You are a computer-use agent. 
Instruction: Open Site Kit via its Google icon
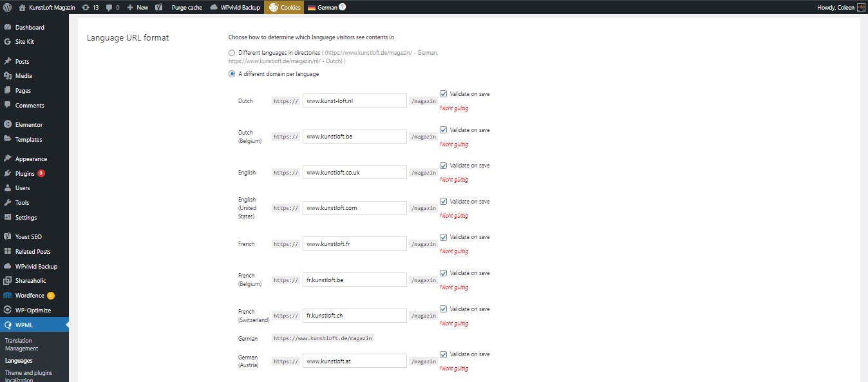pyautogui.click(x=8, y=41)
